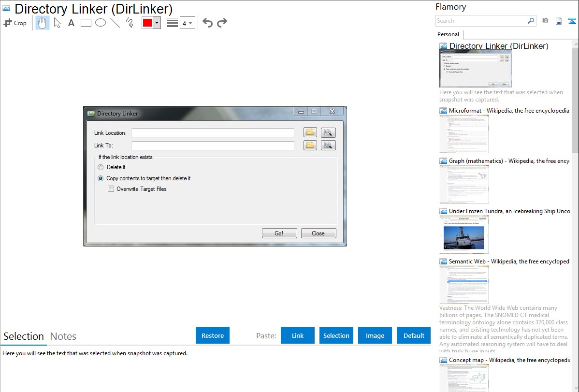Redo the last annotation
The width and height of the screenshot is (579, 392).
click(x=222, y=23)
